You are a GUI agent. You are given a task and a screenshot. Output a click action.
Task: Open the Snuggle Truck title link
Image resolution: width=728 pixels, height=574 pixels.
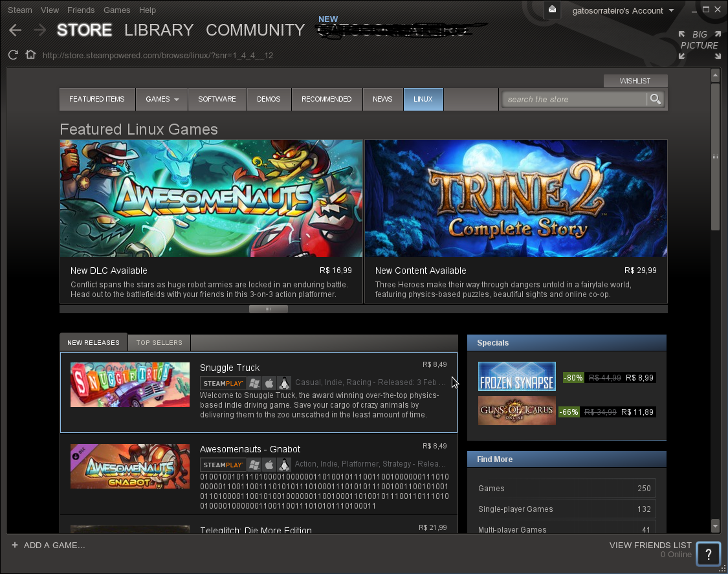pos(230,368)
